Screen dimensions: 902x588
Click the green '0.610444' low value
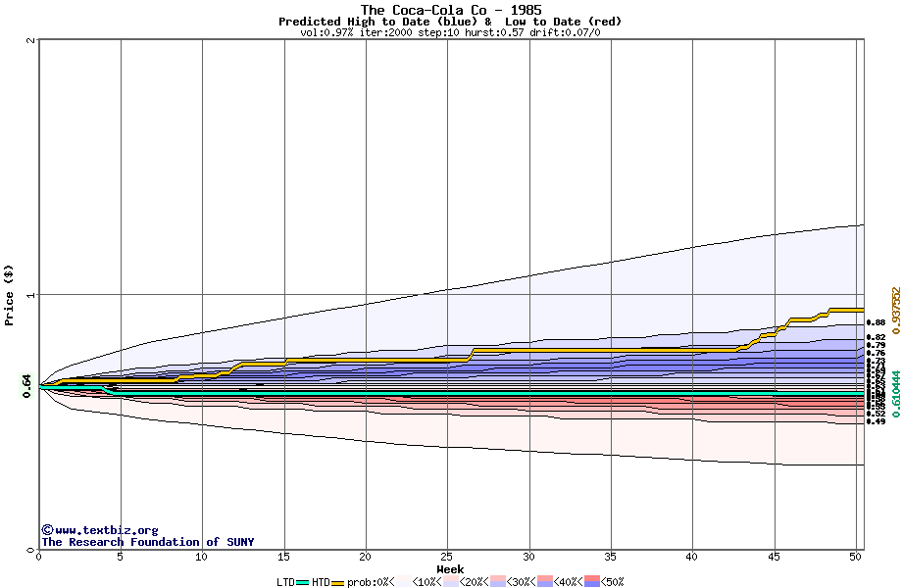[896, 394]
